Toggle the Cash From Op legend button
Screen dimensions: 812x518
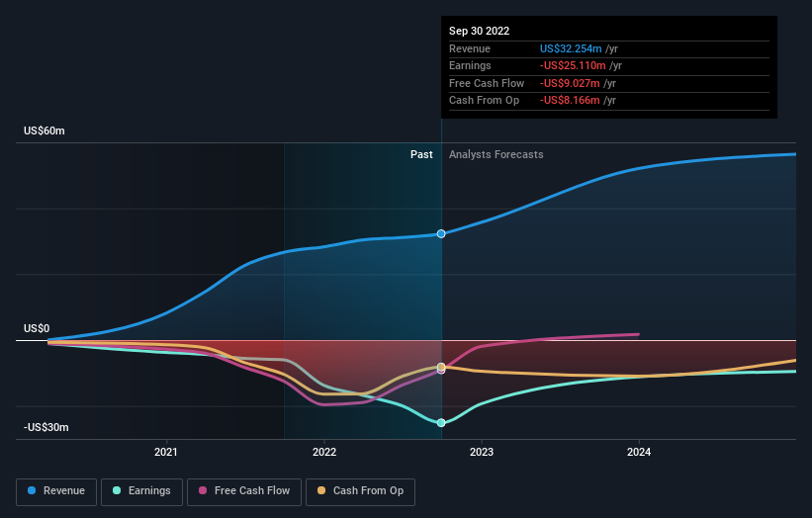(360, 491)
